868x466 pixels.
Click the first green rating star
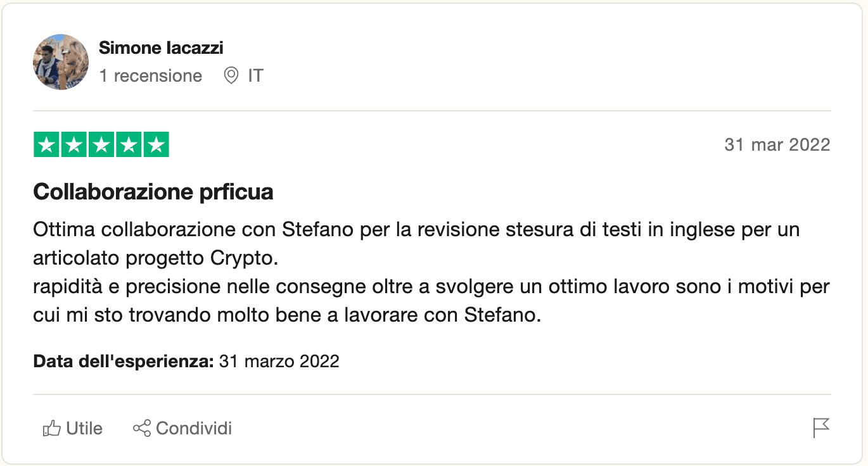point(46,144)
